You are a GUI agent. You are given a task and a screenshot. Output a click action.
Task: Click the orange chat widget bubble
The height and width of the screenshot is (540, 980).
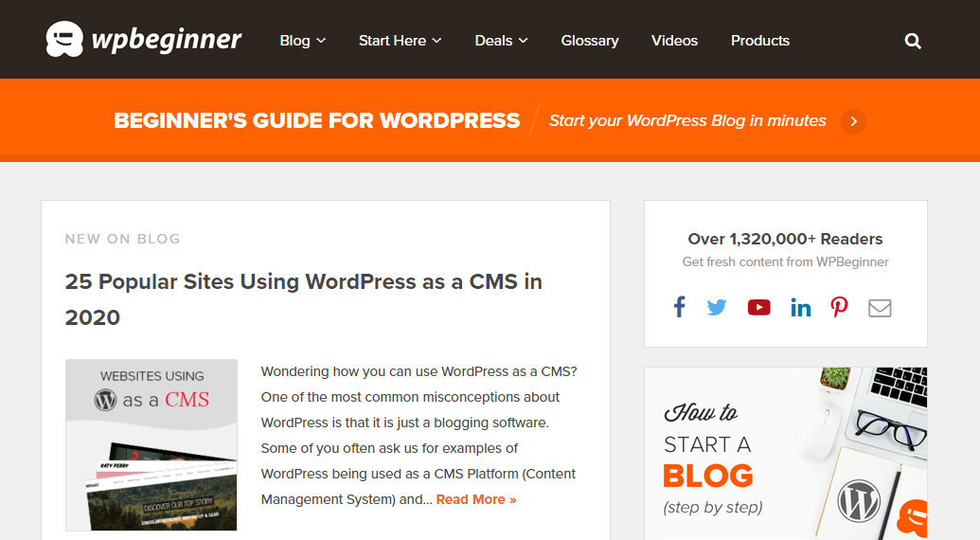pos(914,517)
